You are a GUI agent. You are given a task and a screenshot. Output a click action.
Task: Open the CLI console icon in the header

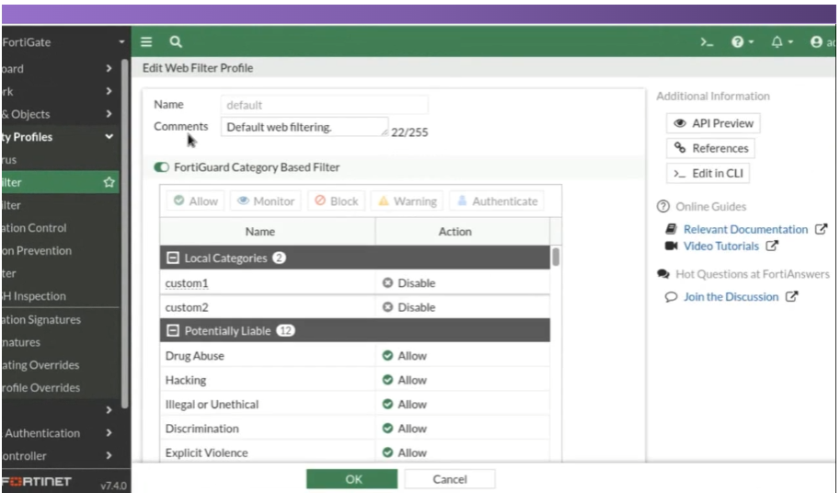[707, 41]
